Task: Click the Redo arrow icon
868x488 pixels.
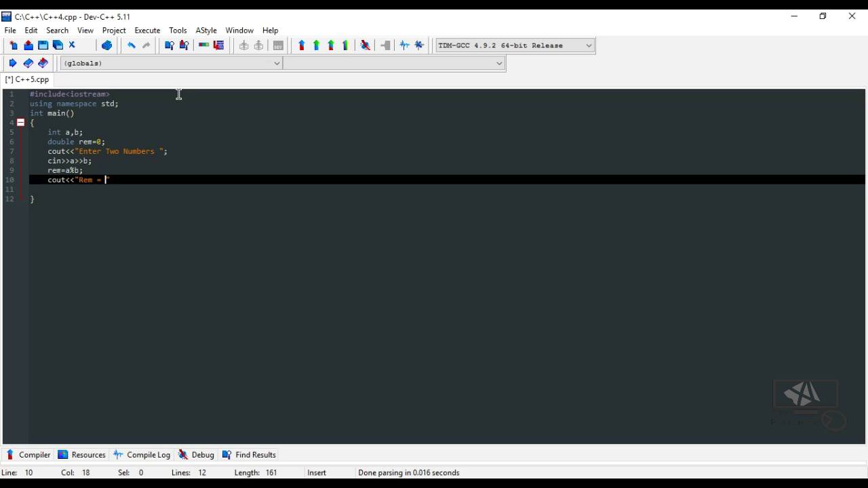Action: point(146,45)
